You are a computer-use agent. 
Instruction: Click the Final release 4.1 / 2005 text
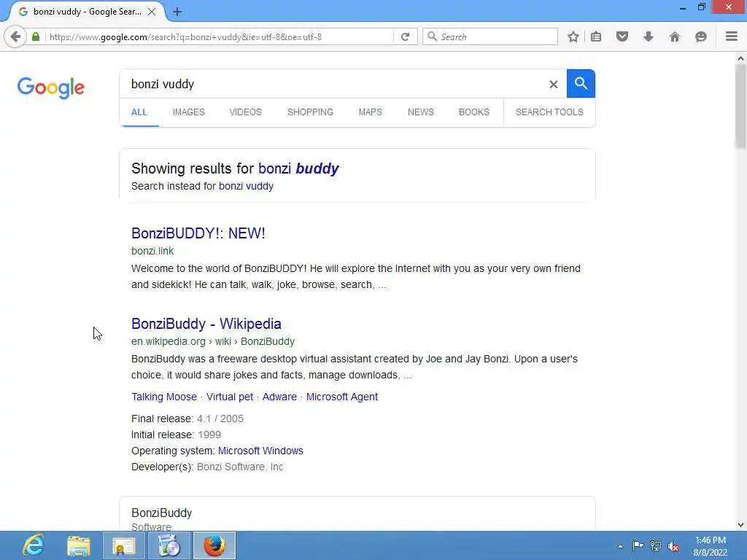[187, 419]
